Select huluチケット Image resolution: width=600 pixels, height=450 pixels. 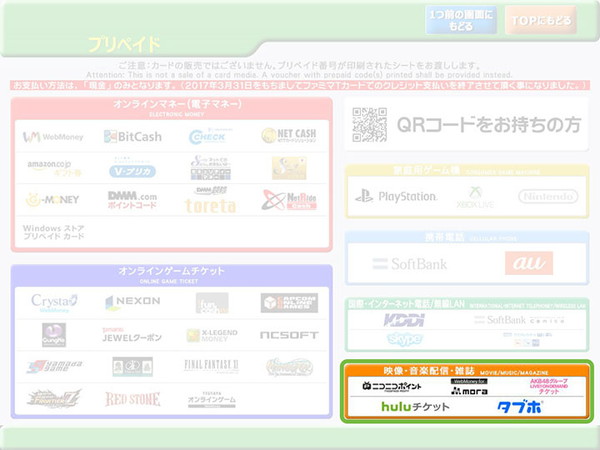coord(415,406)
